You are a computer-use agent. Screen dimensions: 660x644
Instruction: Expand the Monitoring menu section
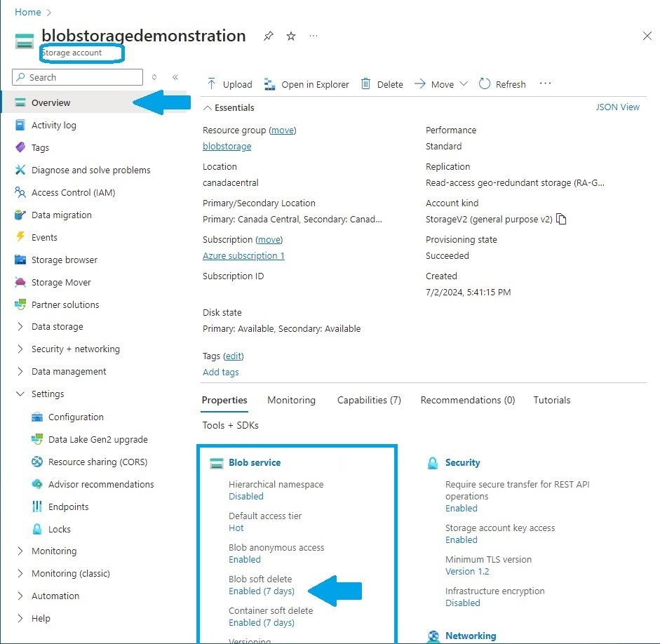(20, 551)
